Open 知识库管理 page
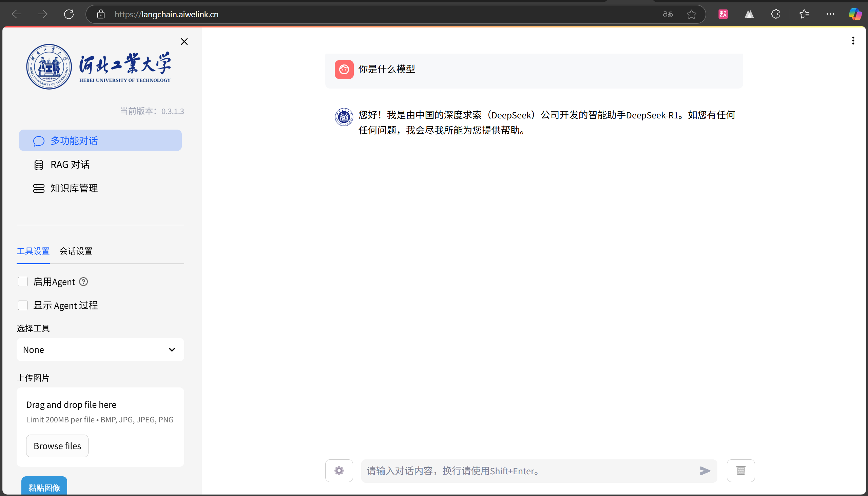This screenshot has width=868, height=496. coord(100,188)
